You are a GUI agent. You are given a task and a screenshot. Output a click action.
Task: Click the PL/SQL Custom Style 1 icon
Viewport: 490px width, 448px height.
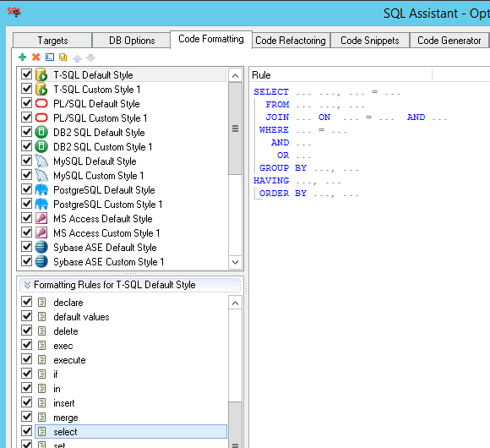41,117
